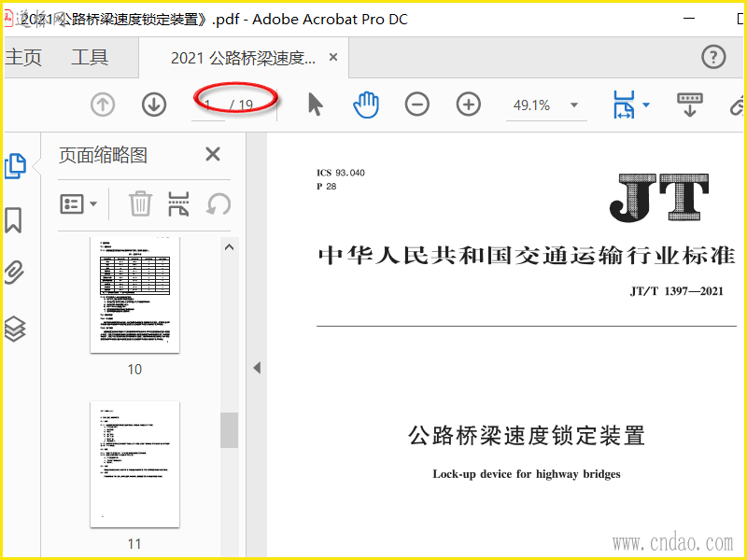747x560 pixels.
Task: Open the Page Thumbnails sidebar icon
Action: pyautogui.click(x=15, y=166)
